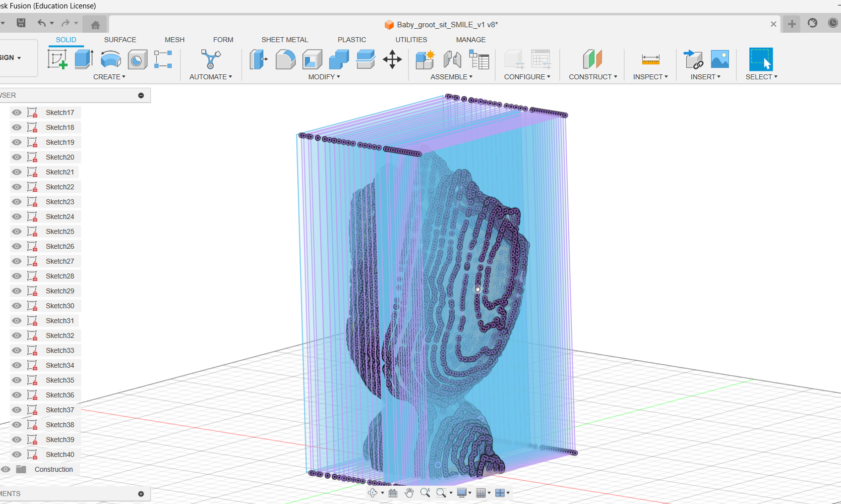The image size is (841, 504).
Task: Select Sketch33 in the browser list
Action: (x=60, y=350)
